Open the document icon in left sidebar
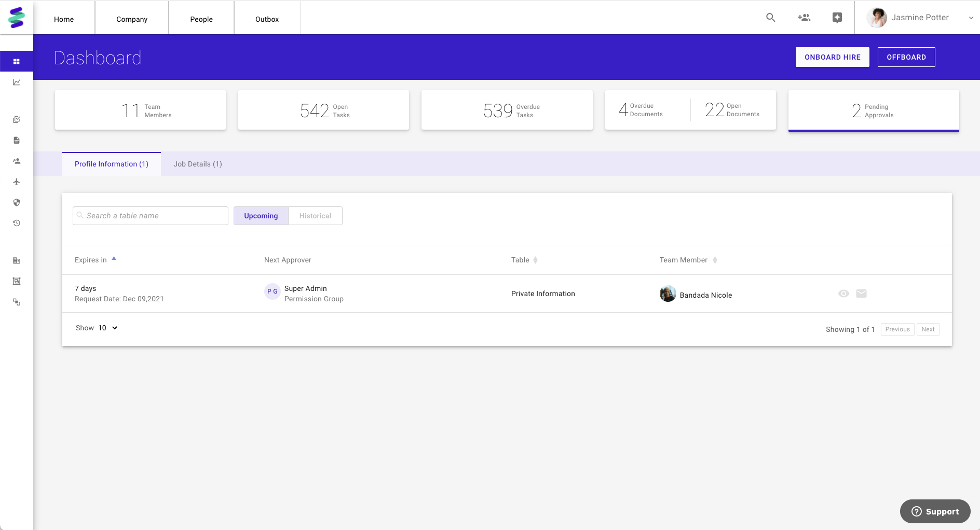 coord(17,140)
